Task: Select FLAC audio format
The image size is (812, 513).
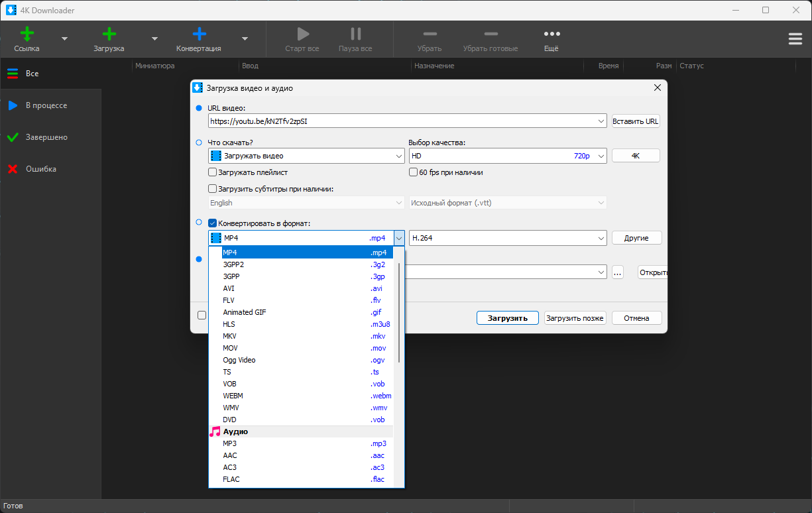Action: (x=301, y=479)
